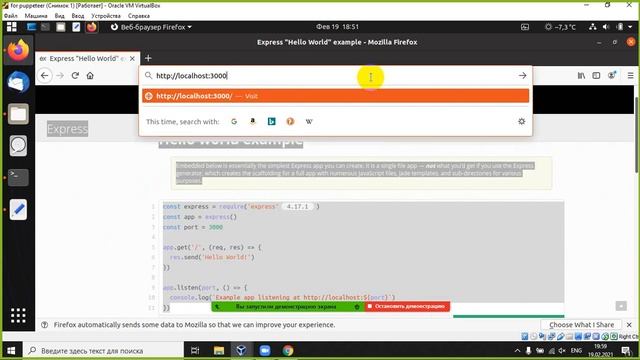The height and width of the screenshot is (360, 640).
Task: Open Zoom on Windows taskbar
Action: [x=265, y=351]
